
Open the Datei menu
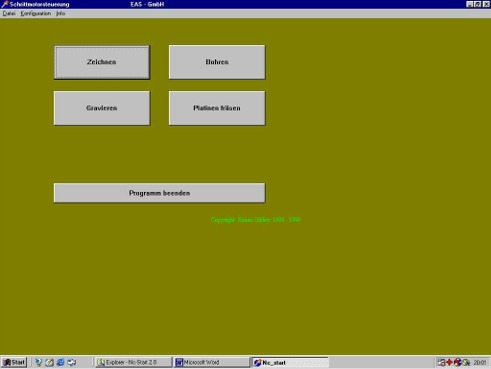pos(9,14)
